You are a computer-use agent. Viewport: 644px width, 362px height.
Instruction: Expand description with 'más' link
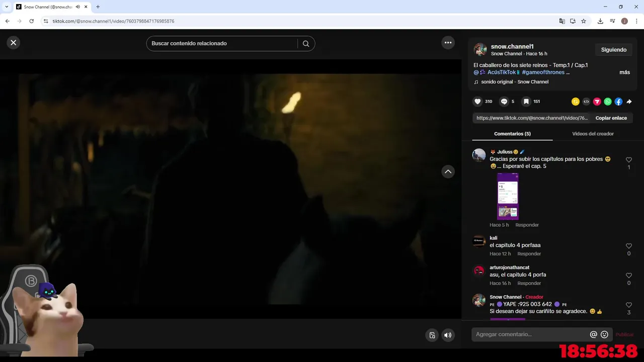pos(624,72)
